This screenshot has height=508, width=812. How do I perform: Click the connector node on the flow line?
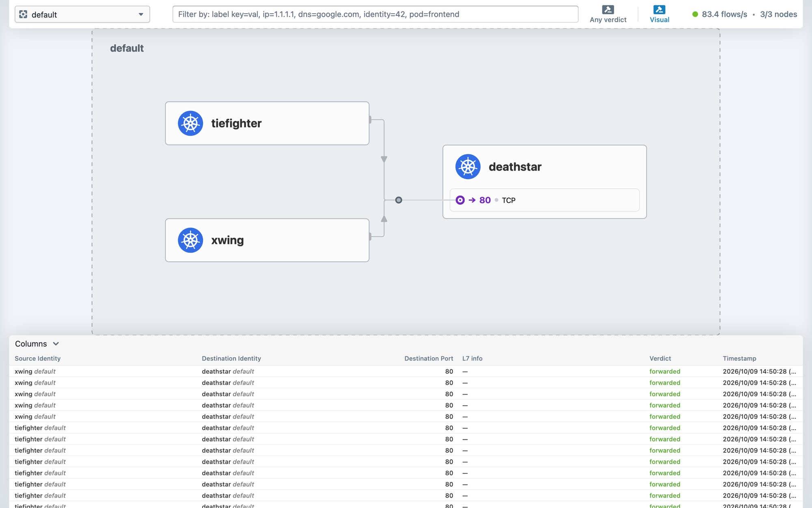(x=399, y=200)
